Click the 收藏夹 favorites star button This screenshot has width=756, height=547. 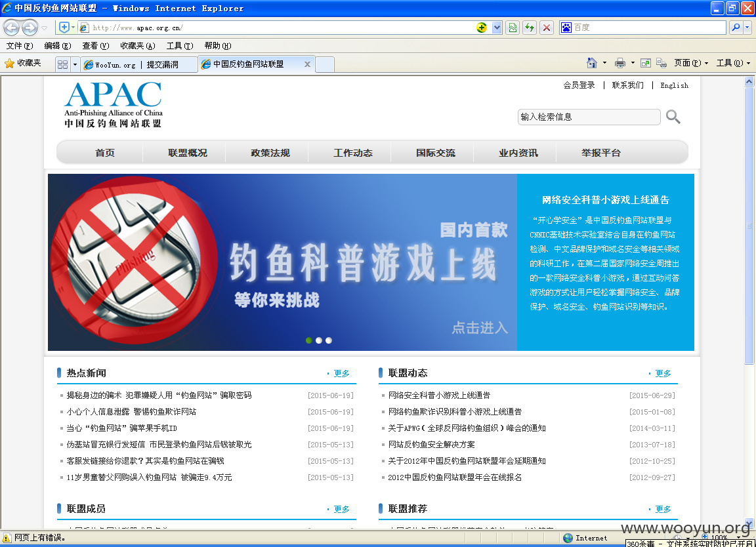coord(23,63)
